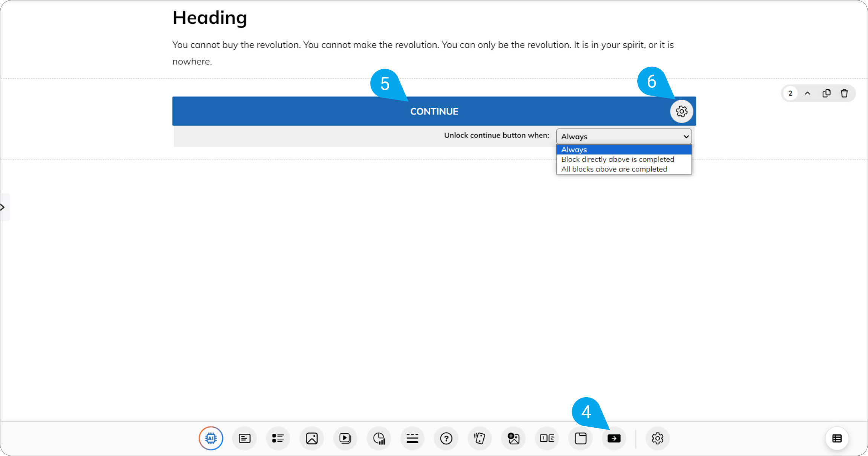Open the unlock condition dropdown

click(x=624, y=136)
